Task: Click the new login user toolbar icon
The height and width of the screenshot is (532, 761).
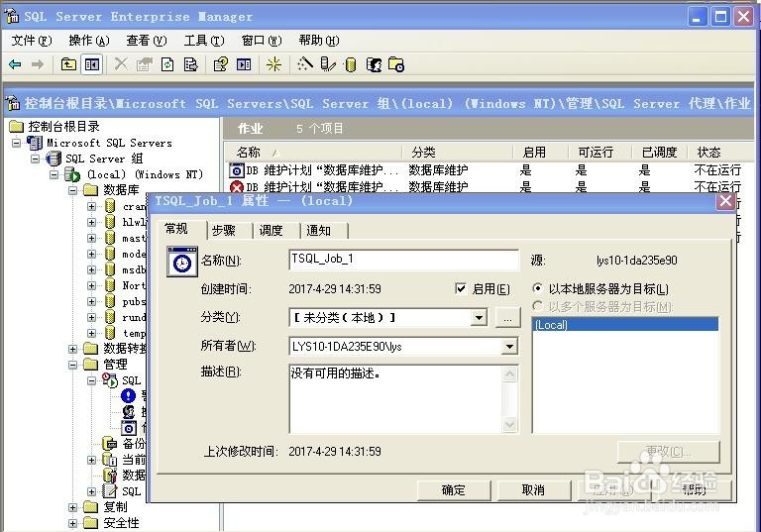Action: [374, 64]
